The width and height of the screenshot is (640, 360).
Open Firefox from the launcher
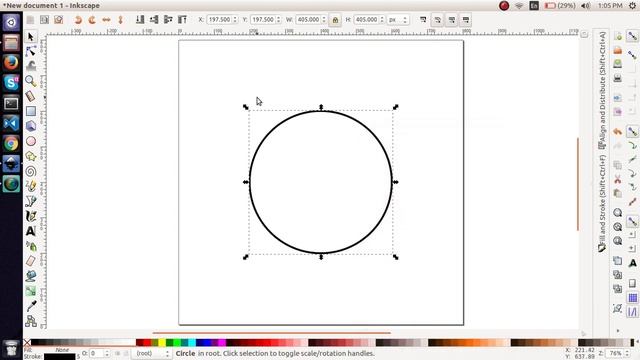[11, 62]
